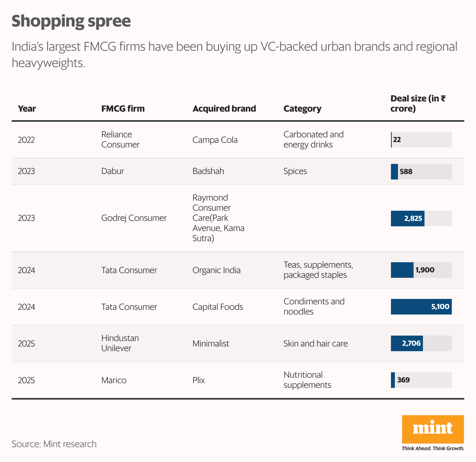Screen dimensions: 476x462
Task: Click the FMCG firm column header
Action: tap(123, 108)
